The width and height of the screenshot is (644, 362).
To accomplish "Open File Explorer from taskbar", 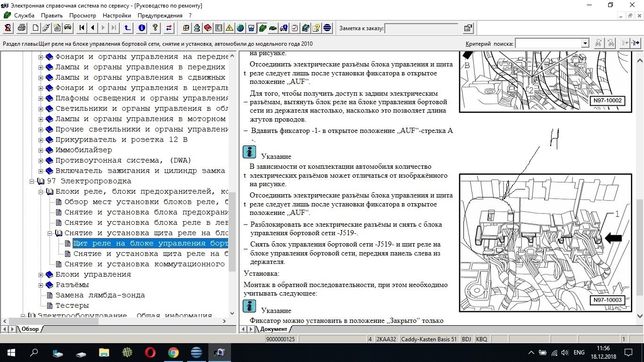I will (x=104, y=353).
